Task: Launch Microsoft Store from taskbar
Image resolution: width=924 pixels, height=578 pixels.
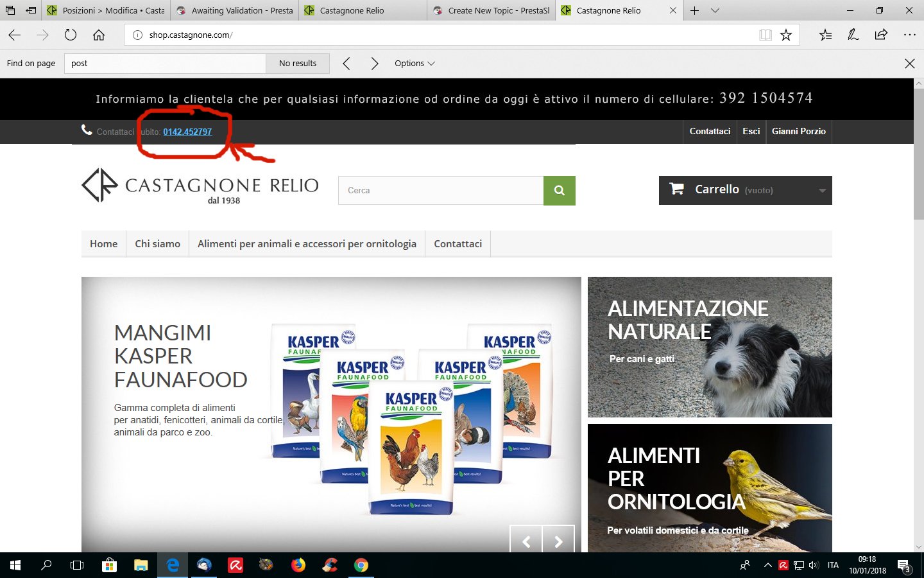Action: tap(109, 565)
